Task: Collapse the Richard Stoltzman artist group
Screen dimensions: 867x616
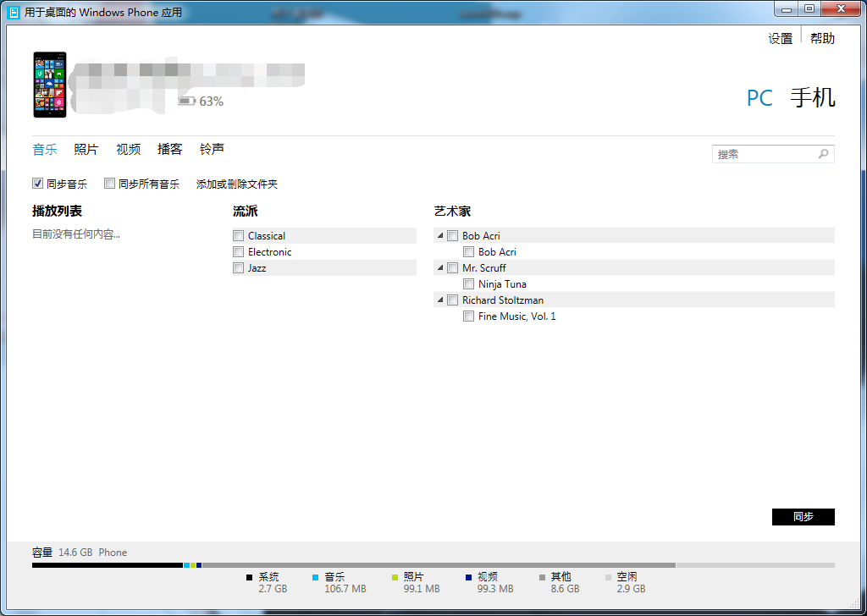Action: 439,300
